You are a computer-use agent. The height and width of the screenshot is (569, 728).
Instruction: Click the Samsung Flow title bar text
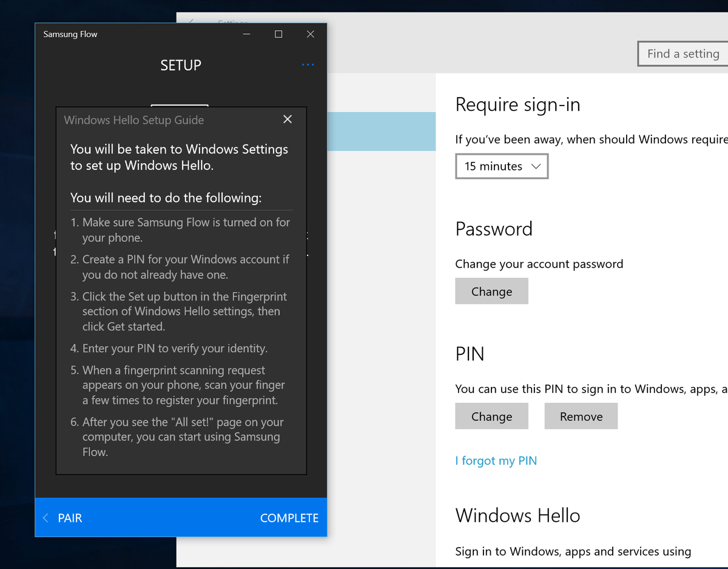[70, 34]
